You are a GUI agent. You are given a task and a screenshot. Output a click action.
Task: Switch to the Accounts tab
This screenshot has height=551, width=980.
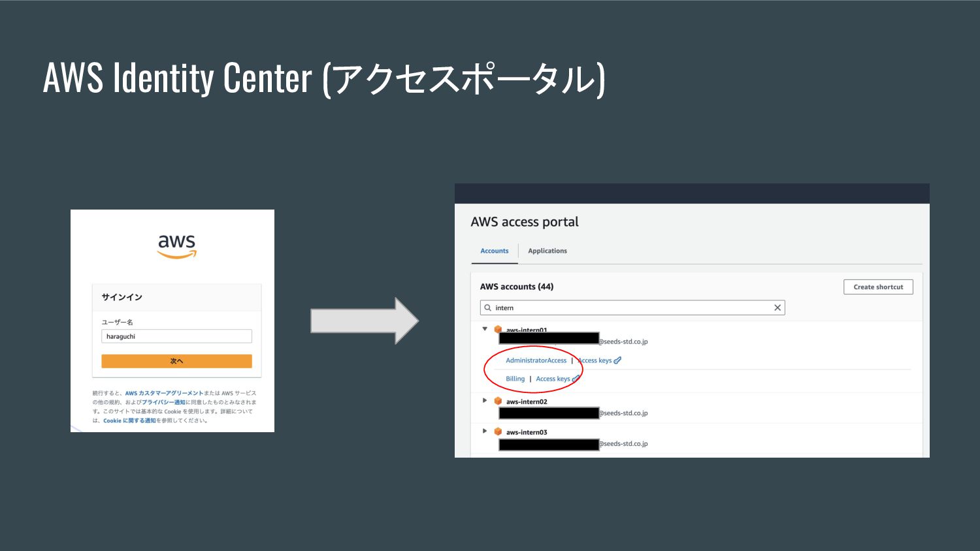495,251
